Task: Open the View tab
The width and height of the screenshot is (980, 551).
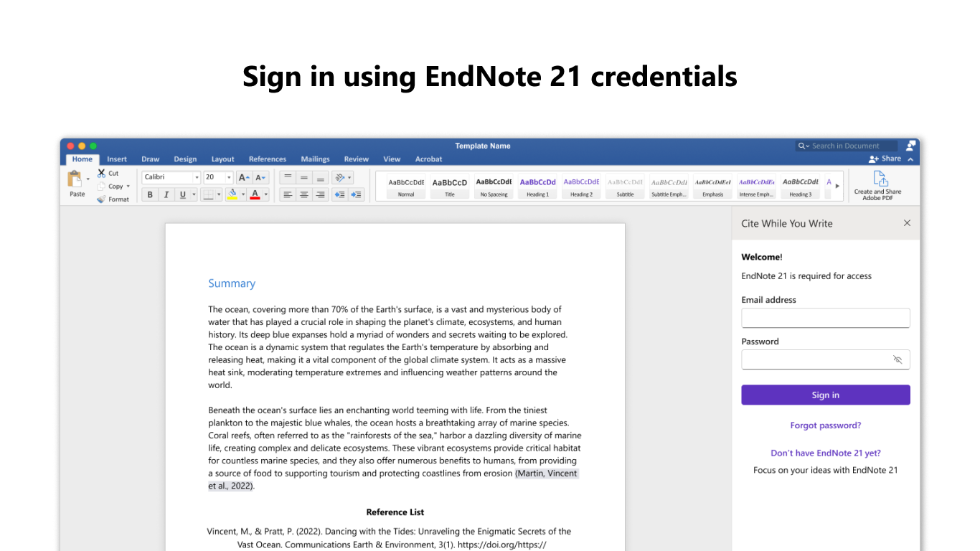Action: tap(392, 159)
